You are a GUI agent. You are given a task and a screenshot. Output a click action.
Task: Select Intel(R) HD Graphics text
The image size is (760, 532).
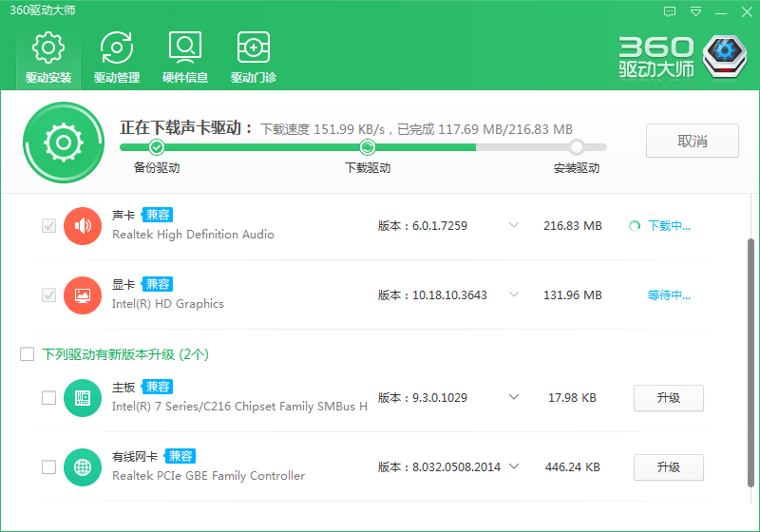168,304
